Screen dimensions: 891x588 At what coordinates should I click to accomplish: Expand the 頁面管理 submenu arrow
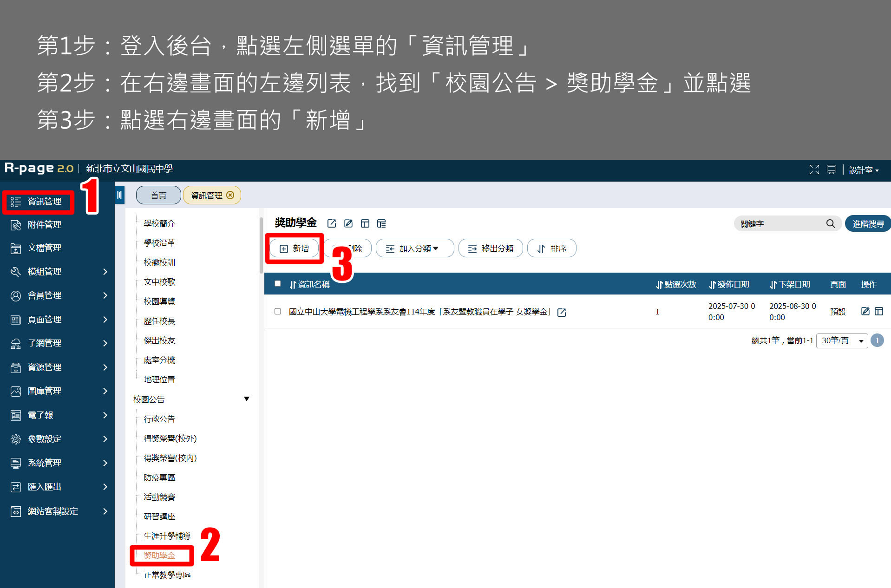click(105, 320)
